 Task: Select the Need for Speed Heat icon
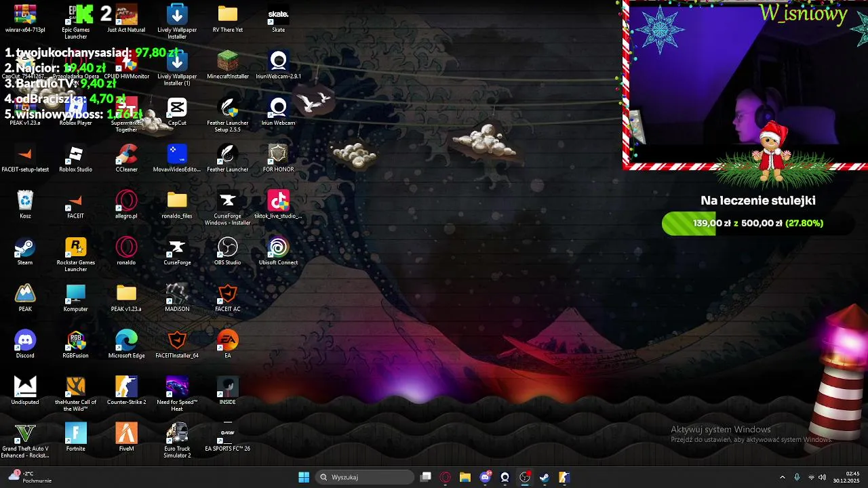(177, 394)
